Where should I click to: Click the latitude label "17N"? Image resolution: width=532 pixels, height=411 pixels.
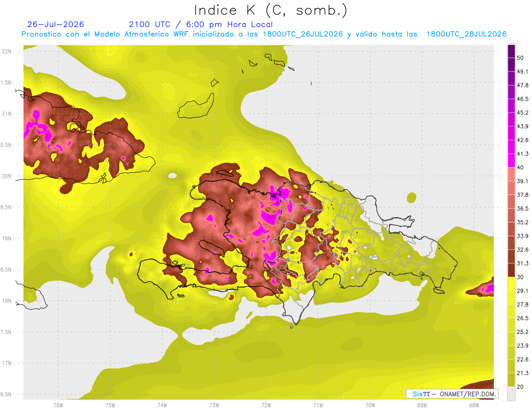tap(7, 364)
